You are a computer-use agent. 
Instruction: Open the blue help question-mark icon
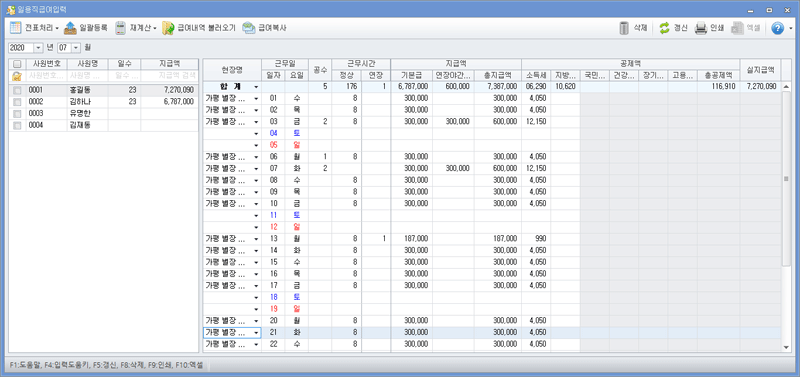pyautogui.click(x=778, y=28)
